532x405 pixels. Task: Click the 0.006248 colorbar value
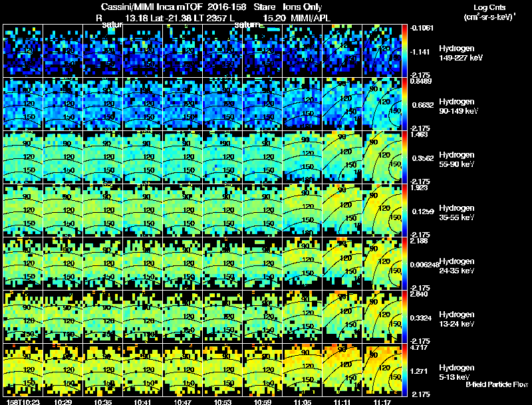tap(424, 265)
